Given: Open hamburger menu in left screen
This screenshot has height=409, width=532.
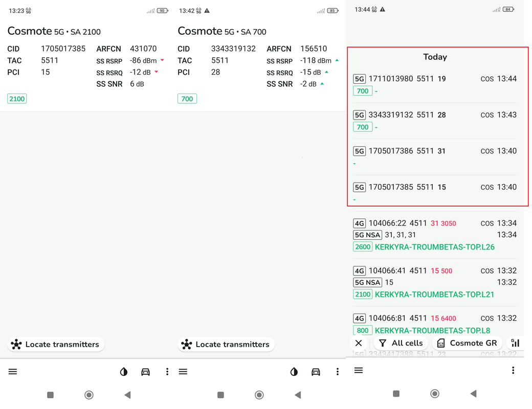Looking at the screenshot, I should [13, 372].
